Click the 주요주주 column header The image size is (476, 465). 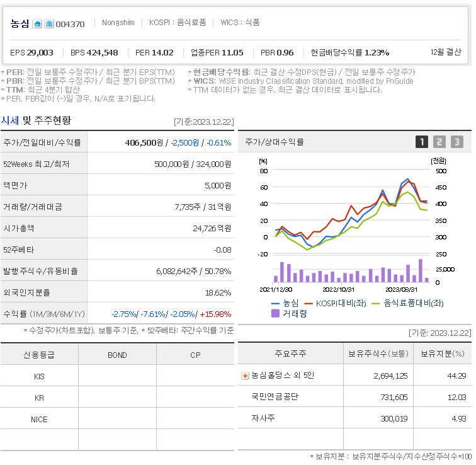290,353
